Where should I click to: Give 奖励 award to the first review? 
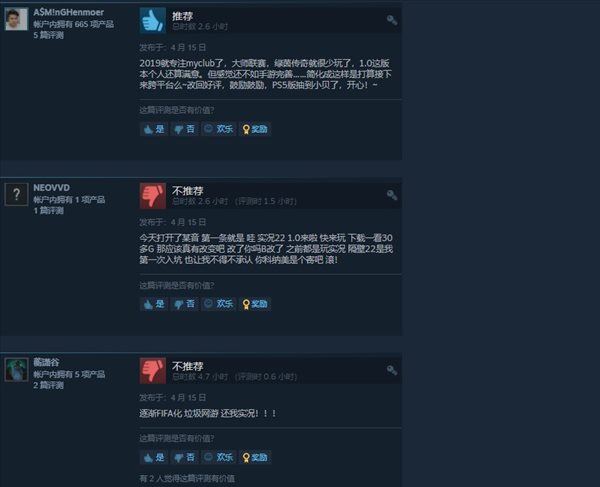coord(255,129)
